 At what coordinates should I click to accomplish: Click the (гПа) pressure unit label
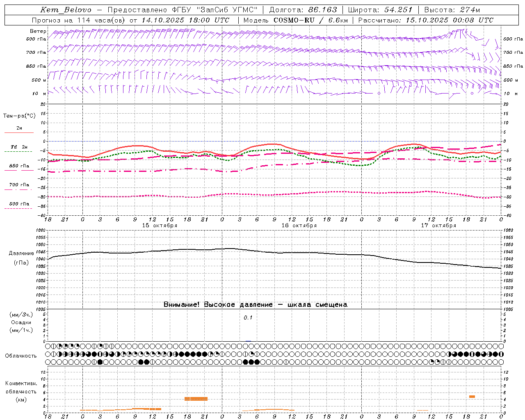tap(21, 263)
